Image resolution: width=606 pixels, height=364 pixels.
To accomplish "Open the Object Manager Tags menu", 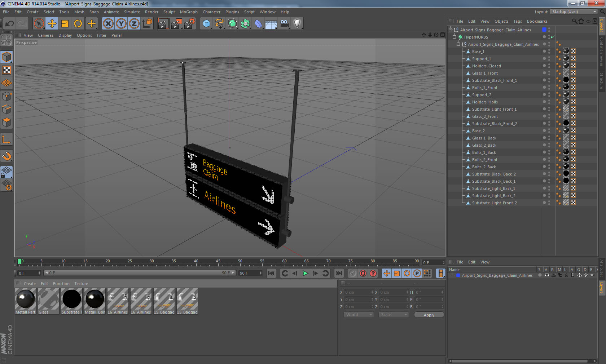I will coord(518,21).
